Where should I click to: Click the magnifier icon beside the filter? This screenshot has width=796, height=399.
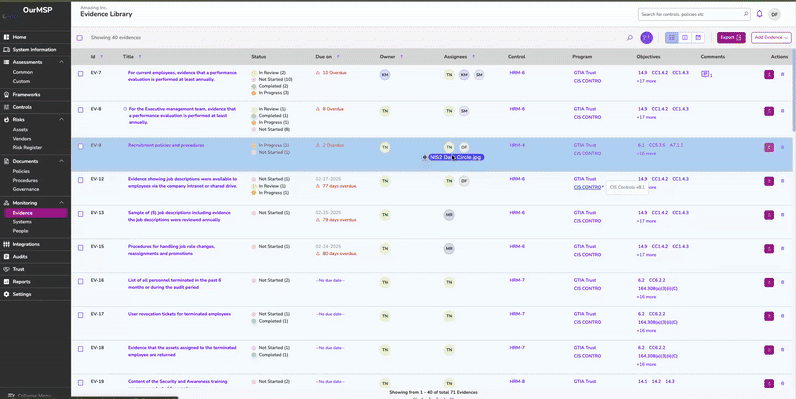[629, 38]
